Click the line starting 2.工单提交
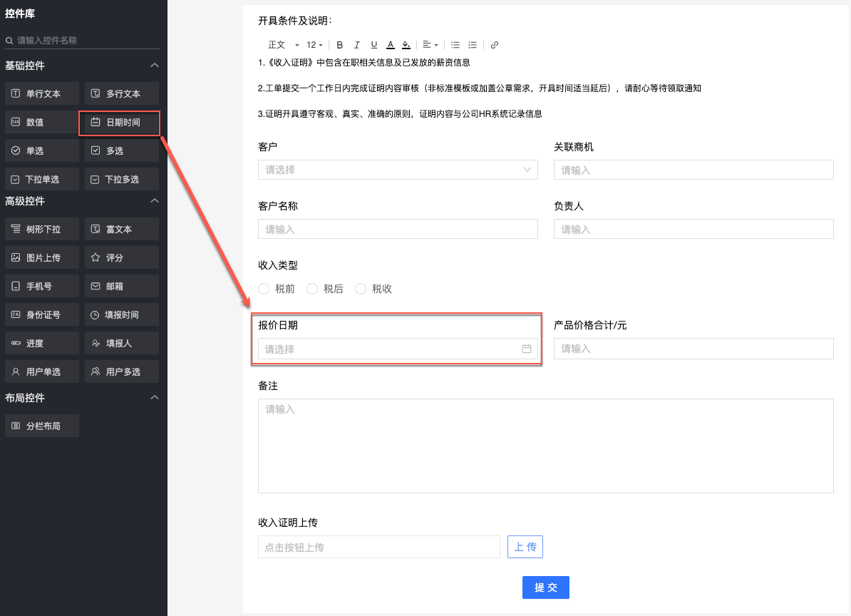Screen dimensions: 851x616 [x=480, y=88]
